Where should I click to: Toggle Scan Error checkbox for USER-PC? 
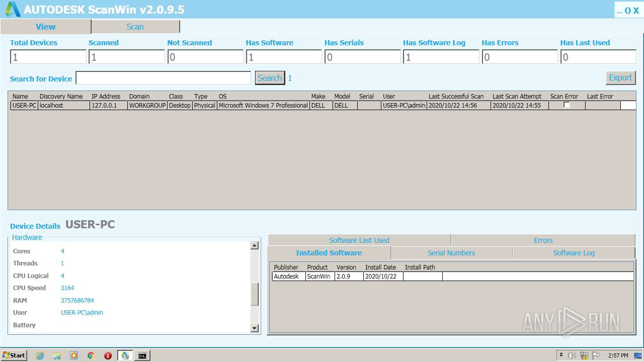click(x=567, y=105)
